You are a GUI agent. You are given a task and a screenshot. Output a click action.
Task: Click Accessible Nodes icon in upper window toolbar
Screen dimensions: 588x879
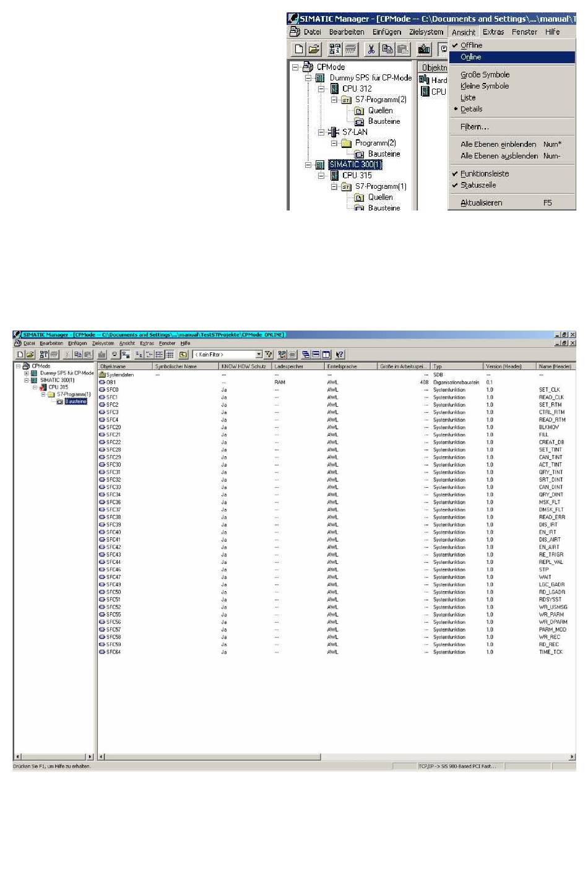pos(334,49)
